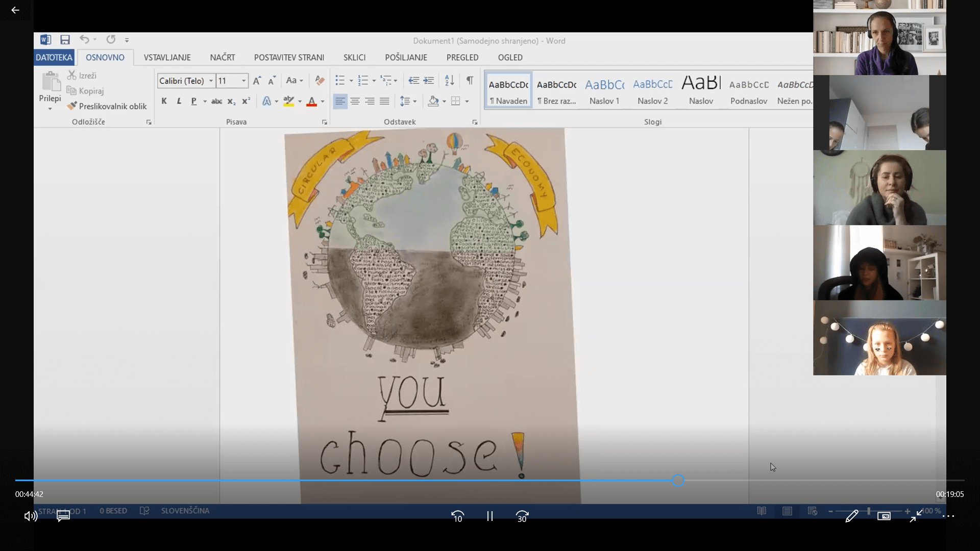The image size is (980, 551).
Task: Toggle the show paragraph marks ¶ button
Action: click(x=470, y=81)
